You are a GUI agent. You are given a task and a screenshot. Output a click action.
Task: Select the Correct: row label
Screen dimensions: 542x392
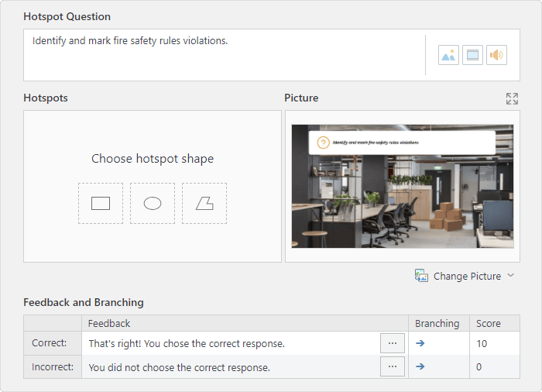coord(53,343)
